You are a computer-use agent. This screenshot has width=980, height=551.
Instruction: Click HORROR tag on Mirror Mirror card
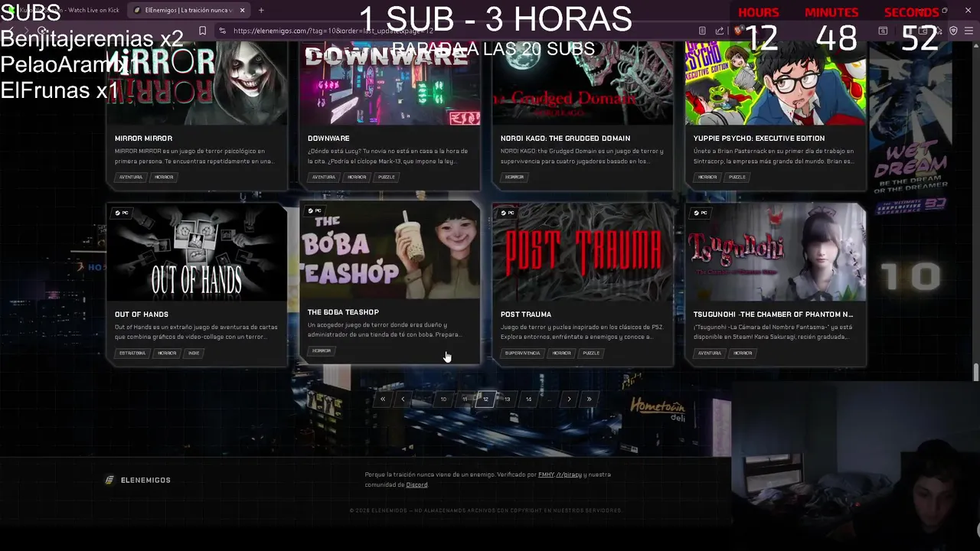[164, 177]
